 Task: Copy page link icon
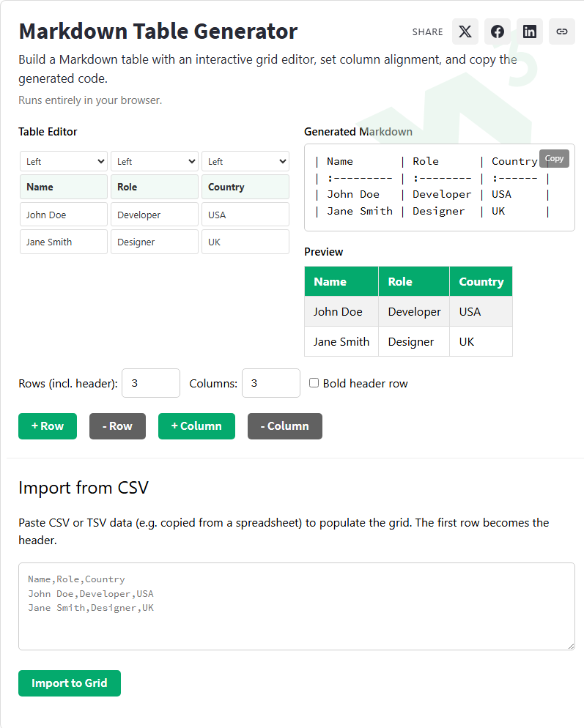pos(562,31)
